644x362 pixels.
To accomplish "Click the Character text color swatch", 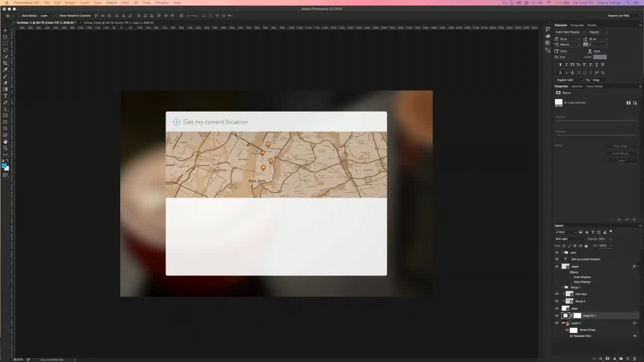I will coord(600,57).
